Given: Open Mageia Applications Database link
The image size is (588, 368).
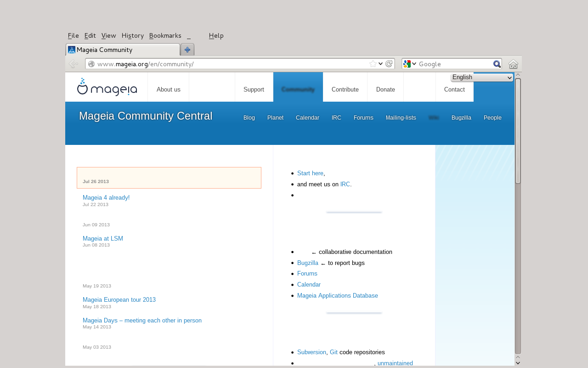Looking at the screenshot, I should coord(338,296).
